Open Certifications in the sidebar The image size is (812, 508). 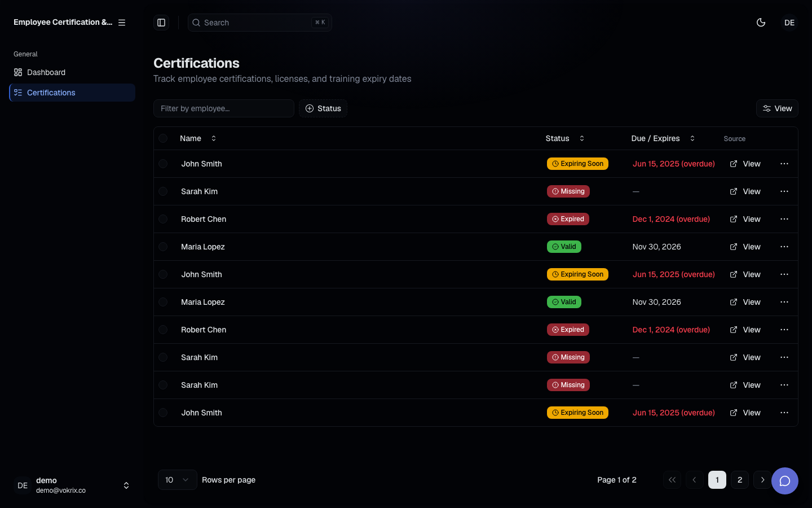pyautogui.click(x=72, y=93)
